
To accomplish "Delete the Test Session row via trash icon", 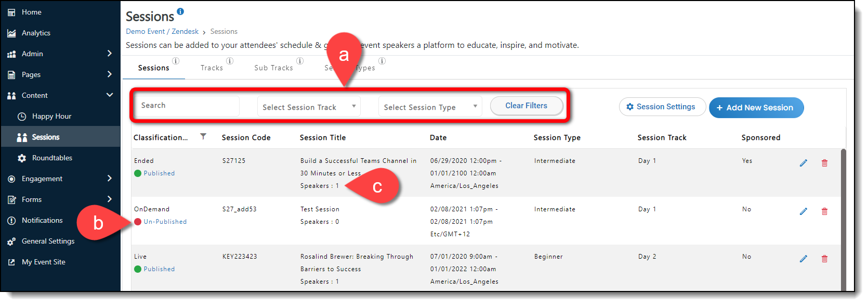I will click(824, 211).
